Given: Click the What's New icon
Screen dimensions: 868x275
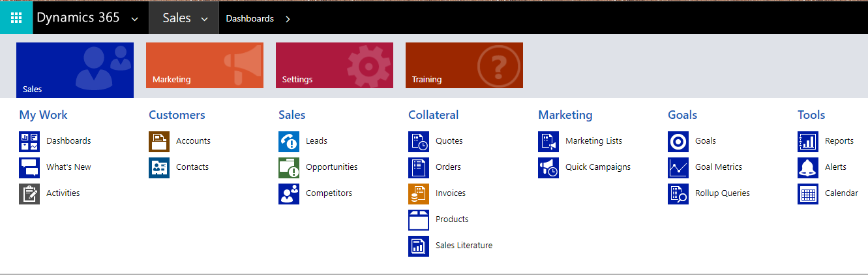Looking at the screenshot, I should pos(29,167).
